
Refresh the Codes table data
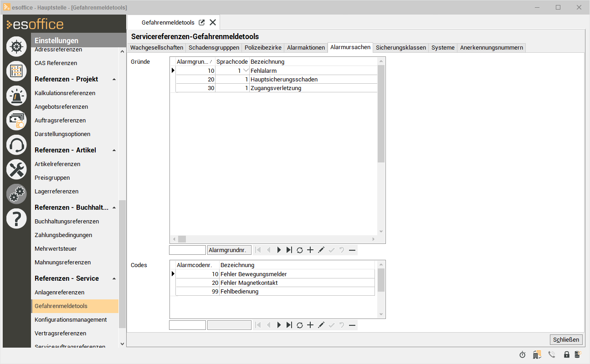[x=300, y=325]
